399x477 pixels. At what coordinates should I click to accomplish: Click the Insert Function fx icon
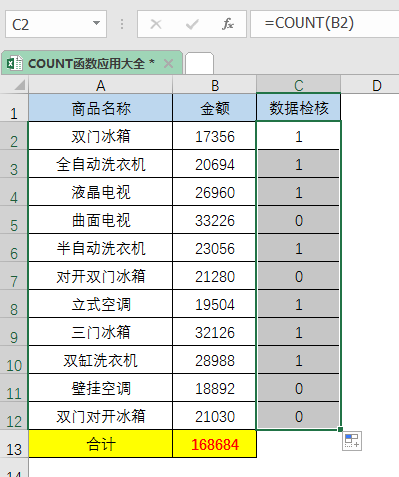(x=228, y=24)
